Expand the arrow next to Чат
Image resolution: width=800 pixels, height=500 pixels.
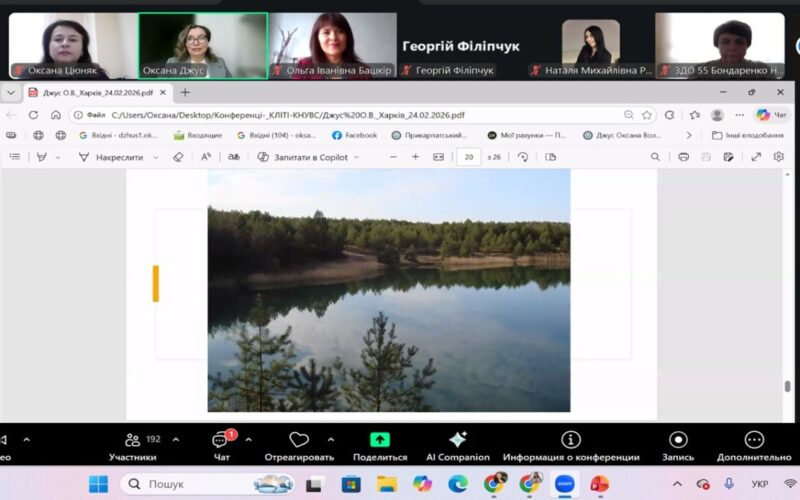click(x=248, y=439)
